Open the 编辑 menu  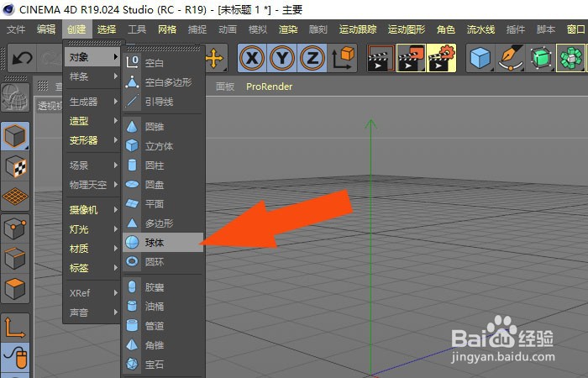(46, 29)
